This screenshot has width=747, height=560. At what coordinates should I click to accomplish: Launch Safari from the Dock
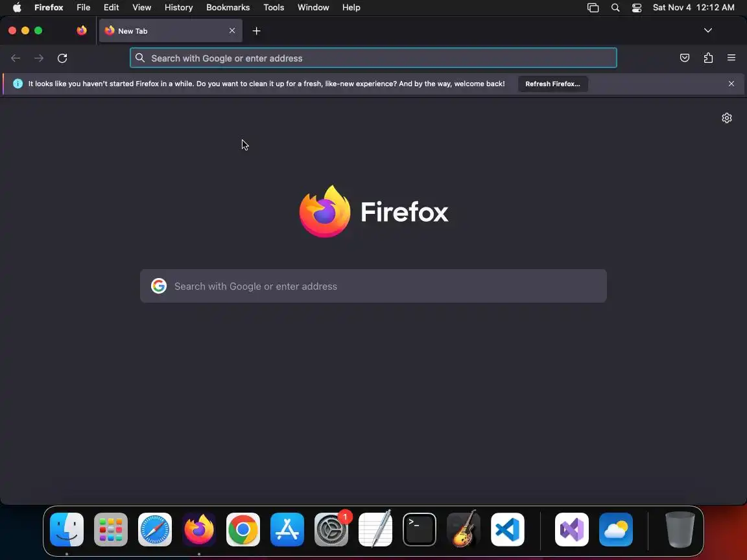tap(155, 530)
